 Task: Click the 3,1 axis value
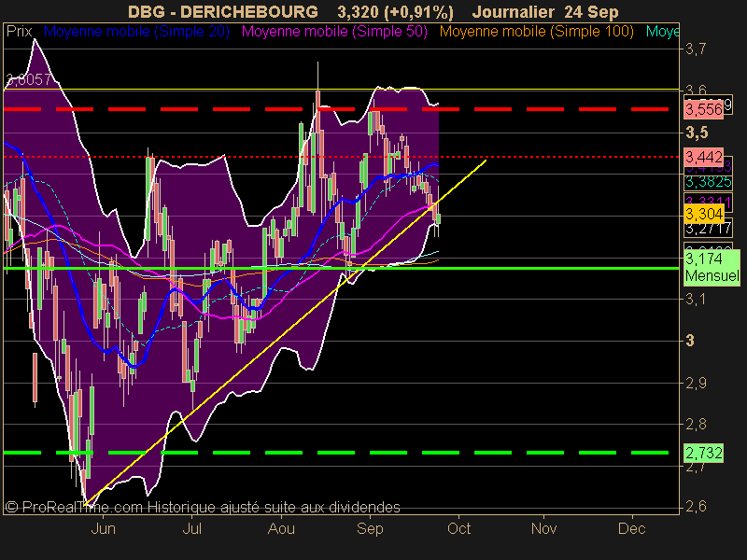(x=696, y=299)
